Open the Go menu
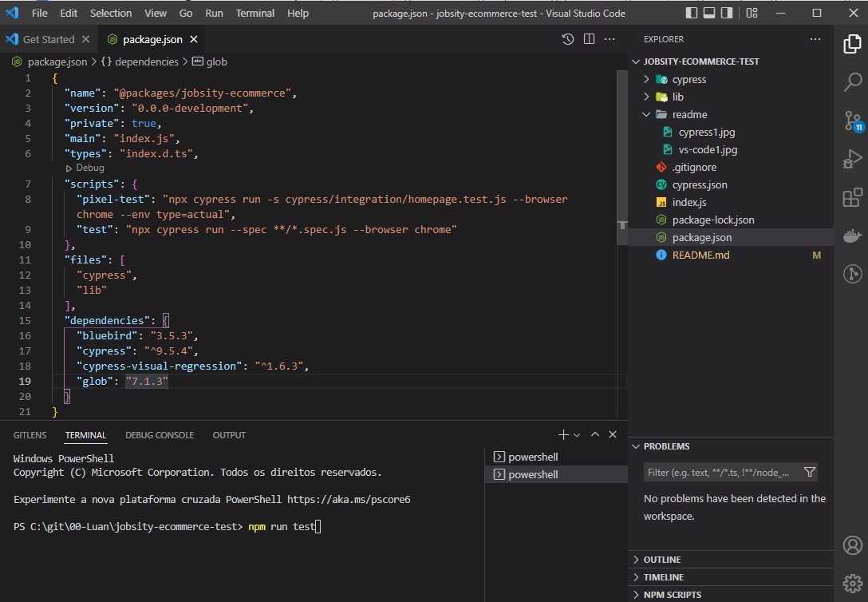This screenshot has width=868, height=602. (186, 13)
